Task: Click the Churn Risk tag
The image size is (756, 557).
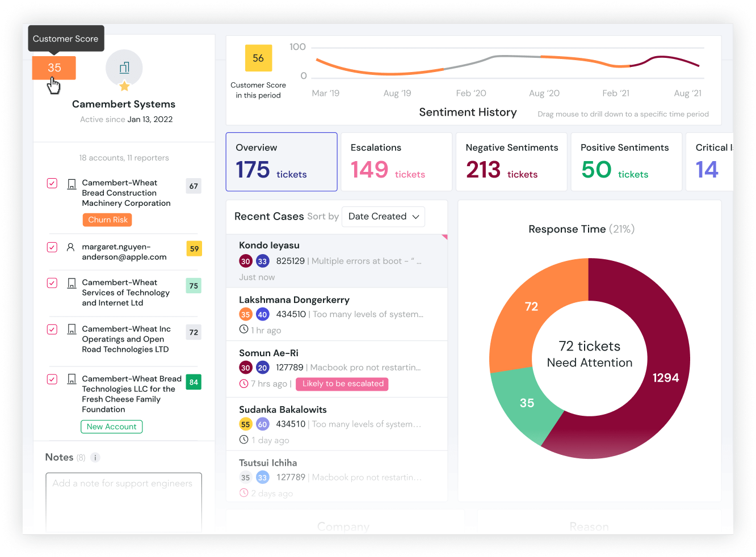Action: click(107, 220)
